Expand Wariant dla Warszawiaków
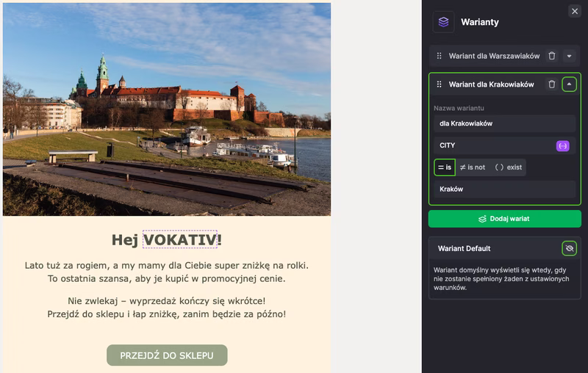Viewport: 588px width, 373px height. [x=569, y=56]
